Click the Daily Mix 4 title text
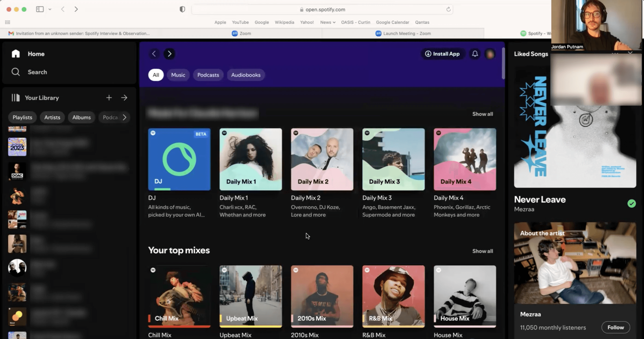The width and height of the screenshot is (644, 339). [x=449, y=198]
